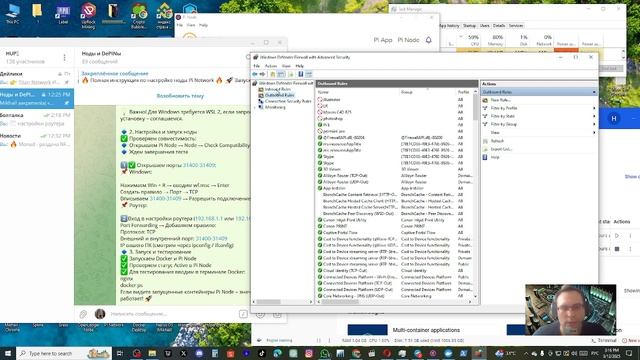This screenshot has height=360, width=640.
Task: Select Outbound Rules in firewall tree
Action: [x=279, y=95]
